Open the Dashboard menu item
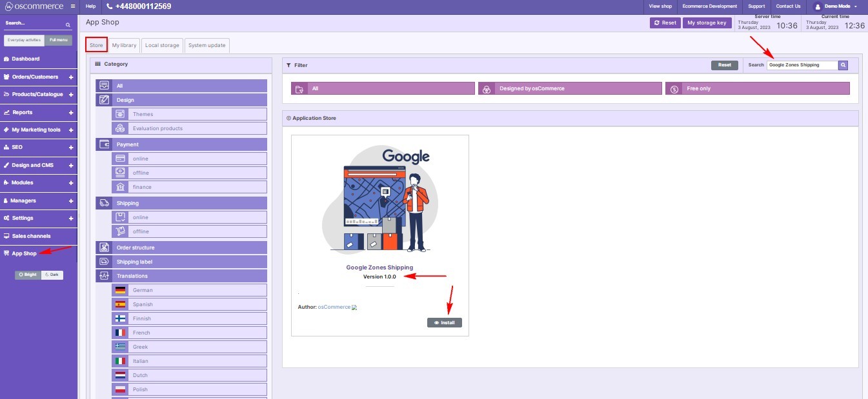868x399 pixels. point(39,59)
